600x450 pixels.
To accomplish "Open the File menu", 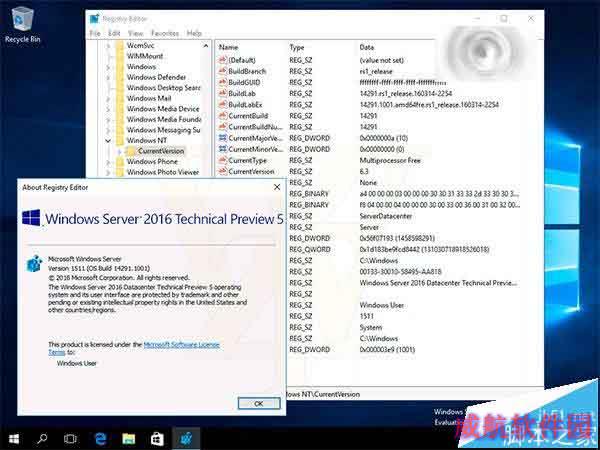I will tap(95, 33).
